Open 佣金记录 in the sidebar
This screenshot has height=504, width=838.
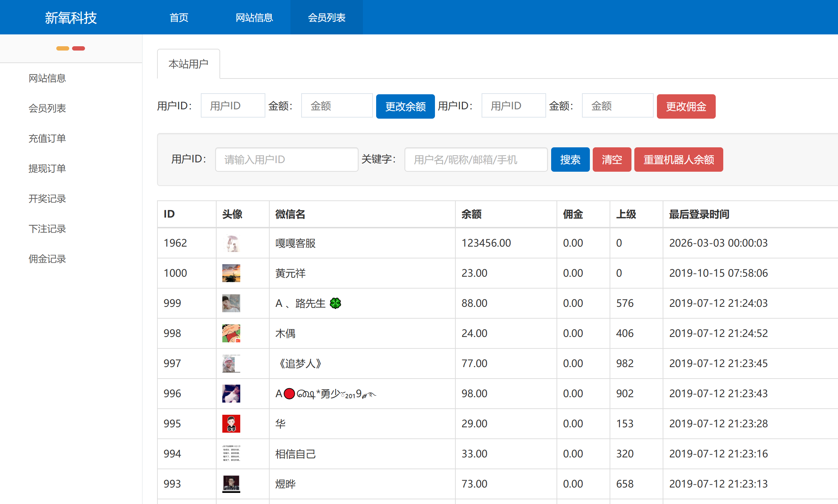[x=47, y=259]
